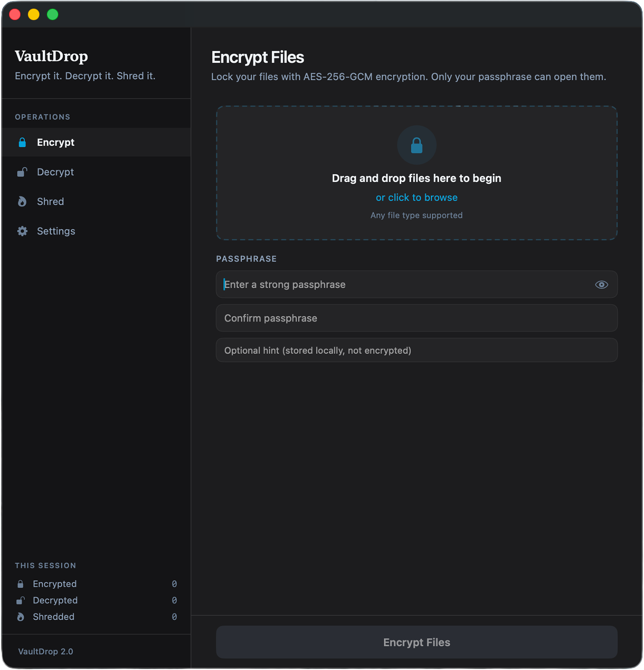Switch to the Shred operation

click(x=96, y=201)
